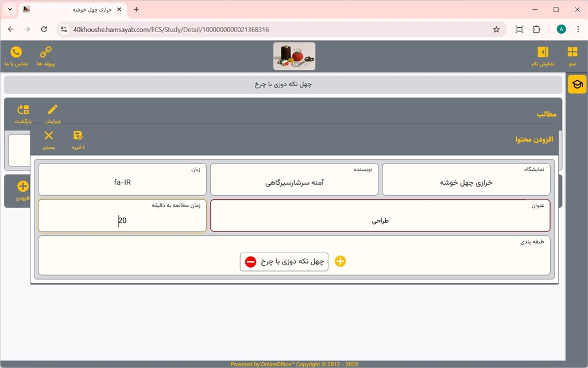Close the add content dialog (بستن)
Image resolution: width=588 pixels, height=368 pixels.
49,136
